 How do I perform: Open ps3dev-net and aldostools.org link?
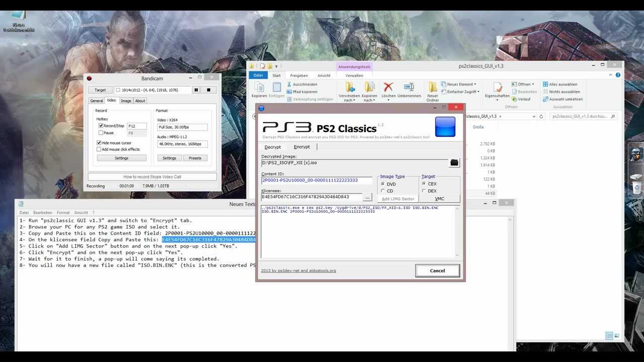tap(298, 270)
